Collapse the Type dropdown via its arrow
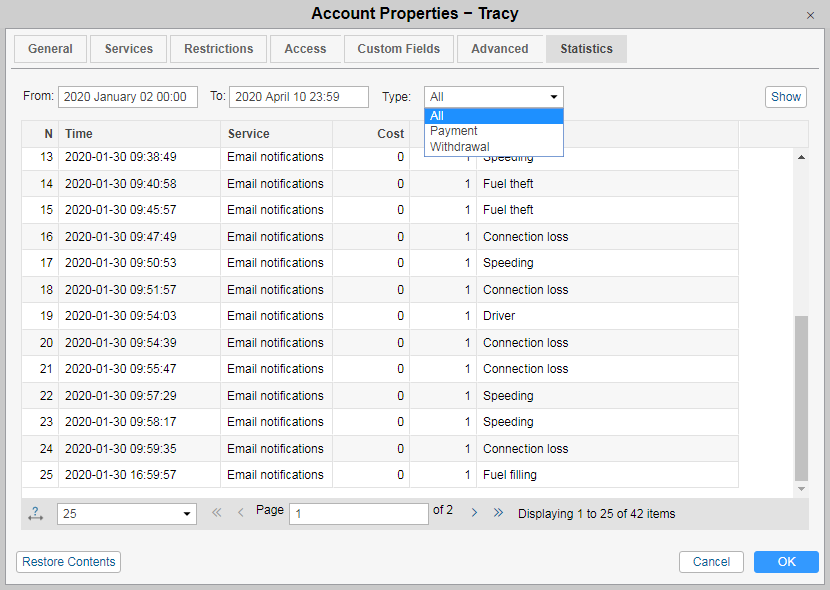Screen dimensions: 830x590 coord(554,97)
